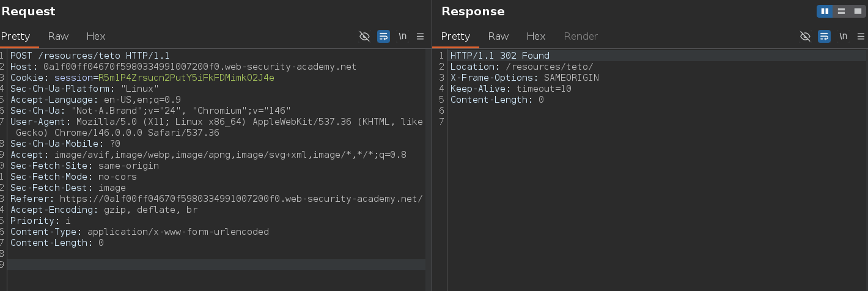Select combined tabbed layout icon
This screenshot has height=291, width=868.
pos(857,11)
